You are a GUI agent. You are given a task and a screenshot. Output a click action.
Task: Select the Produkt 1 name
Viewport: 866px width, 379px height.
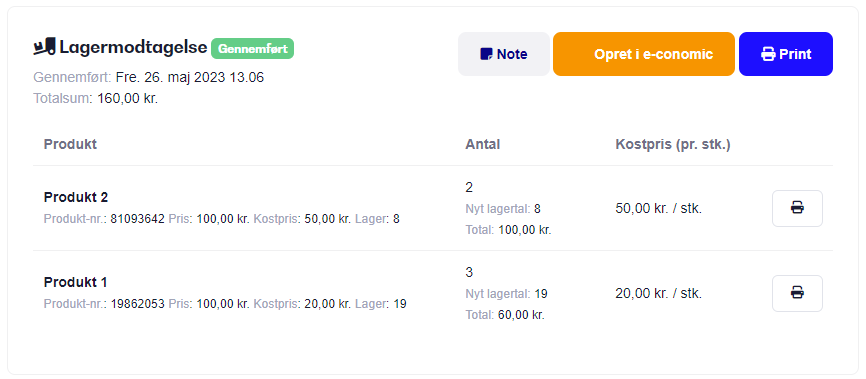(x=75, y=282)
